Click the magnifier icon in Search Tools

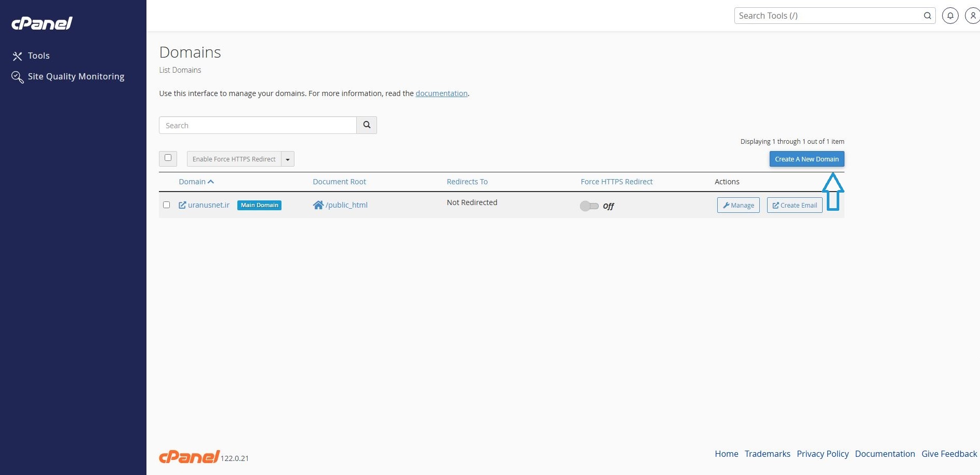pyautogui.click(x=927, y=16)
